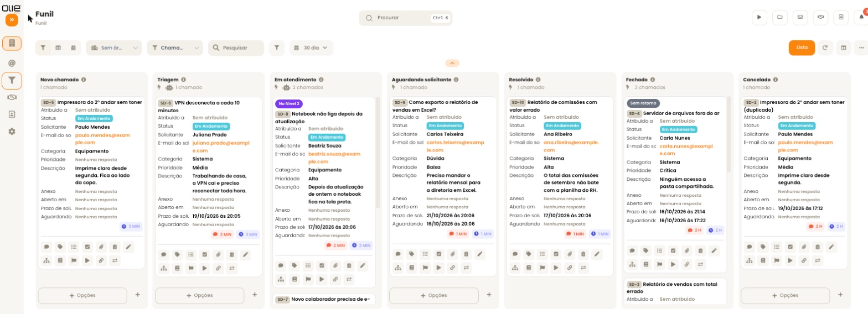Open the contacts icon in the left sidebar
The image size is (868, 314).
click(12, 114)
